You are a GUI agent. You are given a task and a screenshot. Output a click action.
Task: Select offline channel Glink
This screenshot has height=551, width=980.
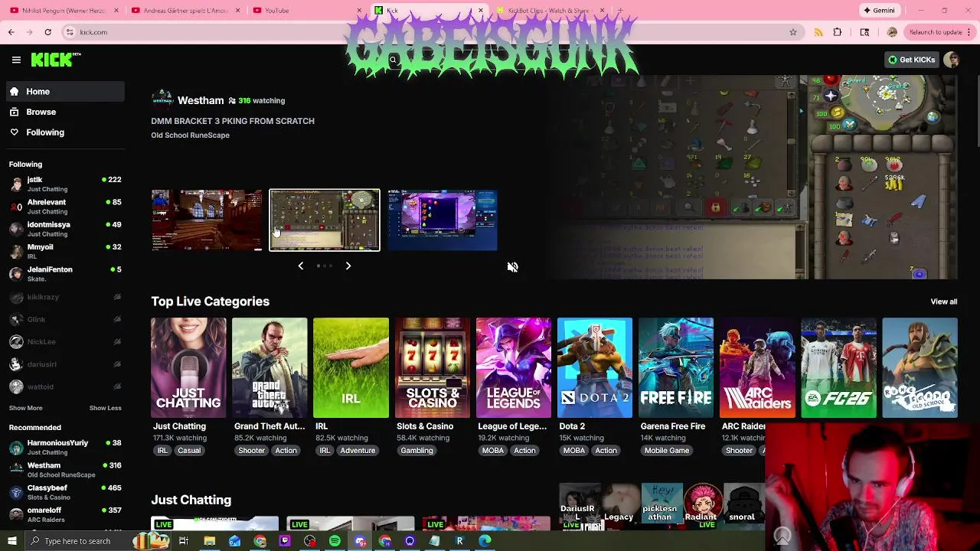pos(65,319)
